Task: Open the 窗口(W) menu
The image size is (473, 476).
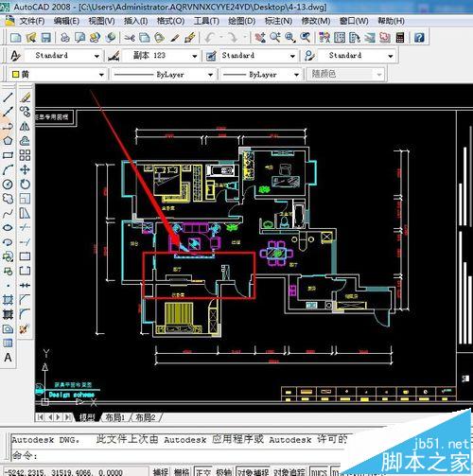Action: click(x=354, y=21)
